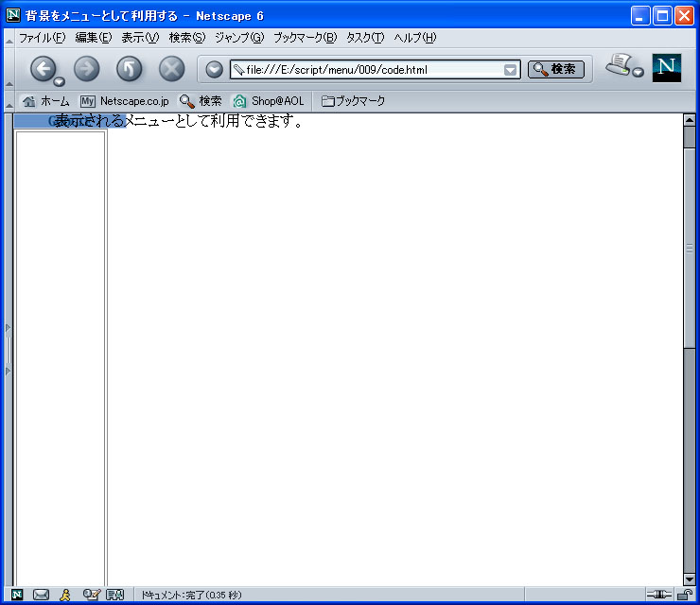
Task: Open My Sidebar using the sidebar grippy
Action: 8,350
